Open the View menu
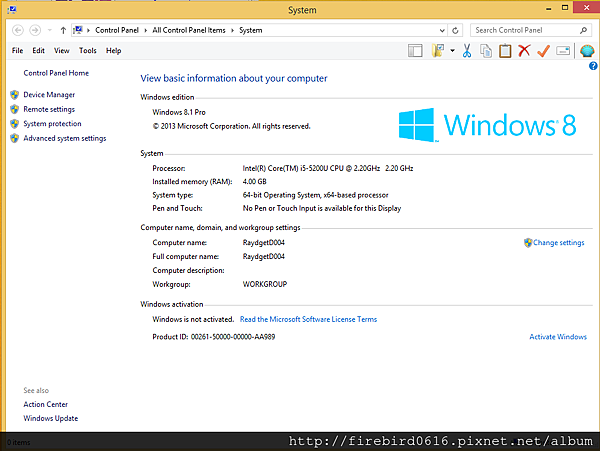600x451 pixels. click(62, 50)
